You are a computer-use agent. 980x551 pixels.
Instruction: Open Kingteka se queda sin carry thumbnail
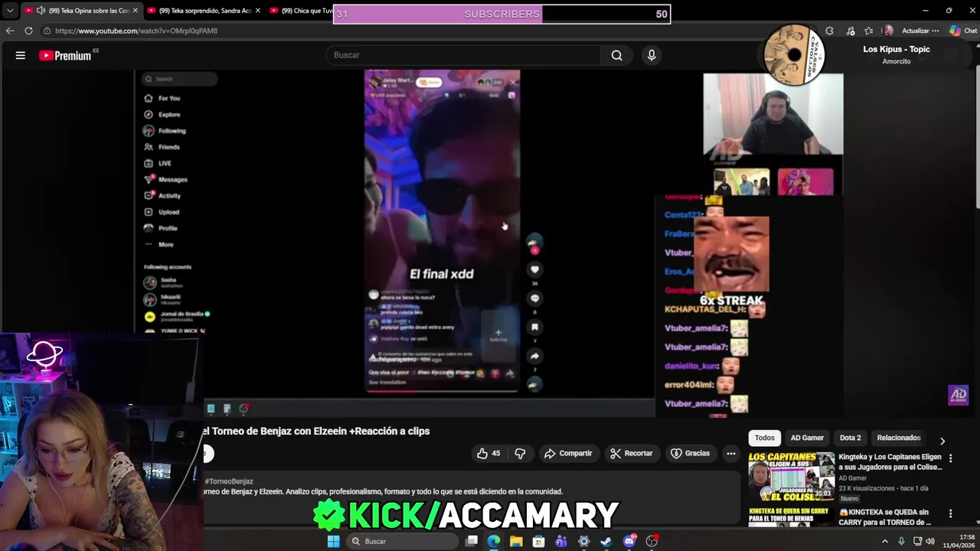coord(791,517)
